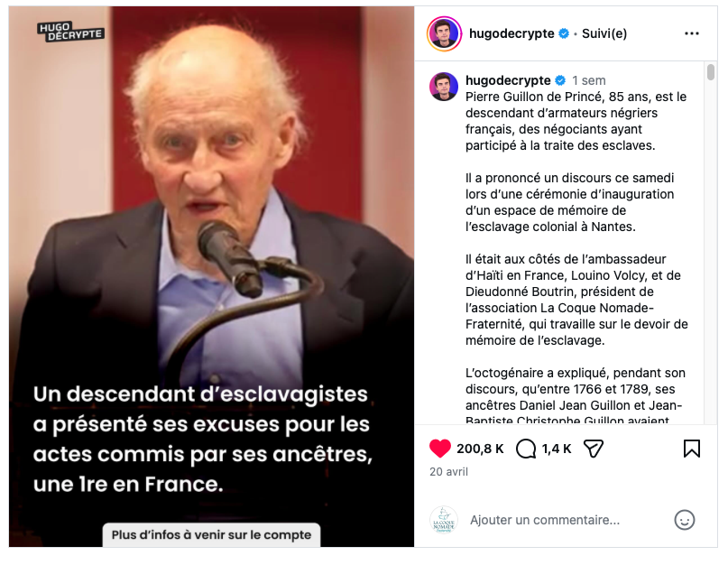Screen dimensions: 728x565
Task: Click the 20 avril date link
Action: (x=448, y=472)
